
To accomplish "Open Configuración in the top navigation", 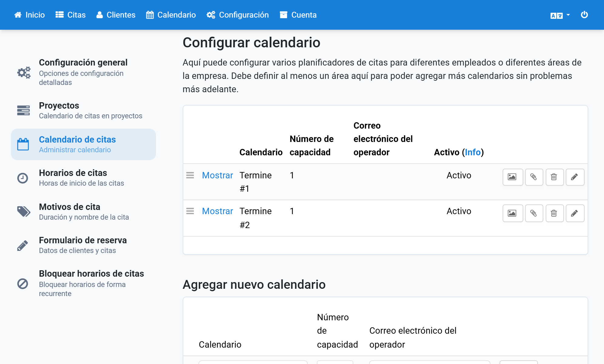I will click(238, 15).
